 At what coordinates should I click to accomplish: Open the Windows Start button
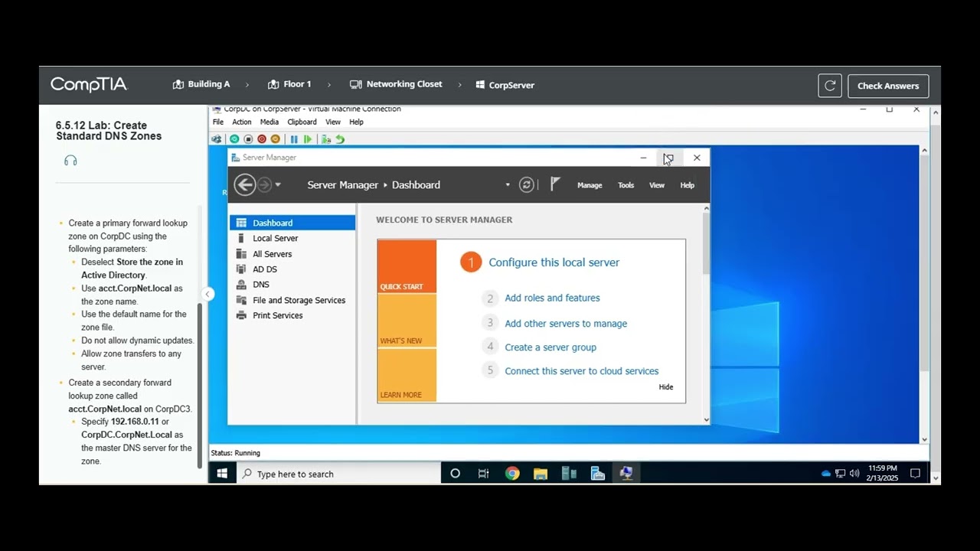[x=222, y=474]
